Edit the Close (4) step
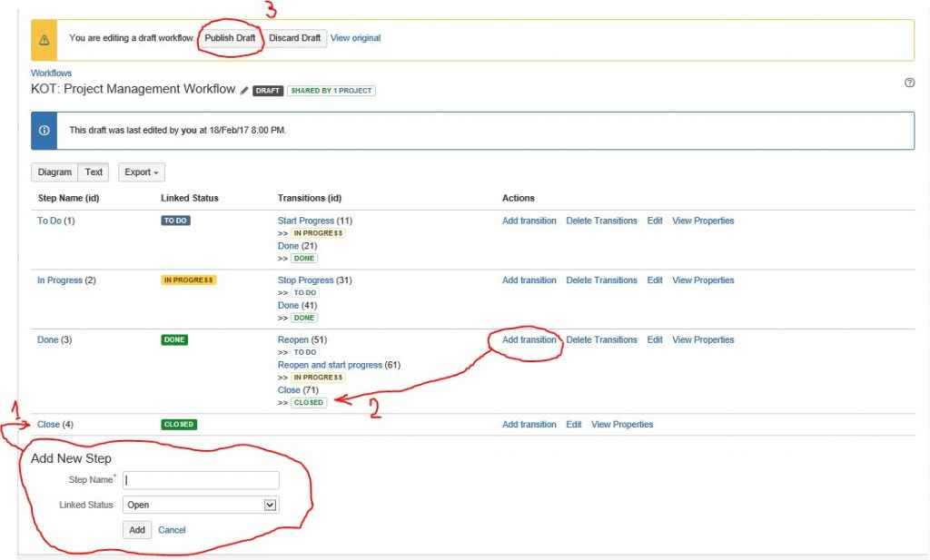Screen dimensions: 930x560 (574, 425)
